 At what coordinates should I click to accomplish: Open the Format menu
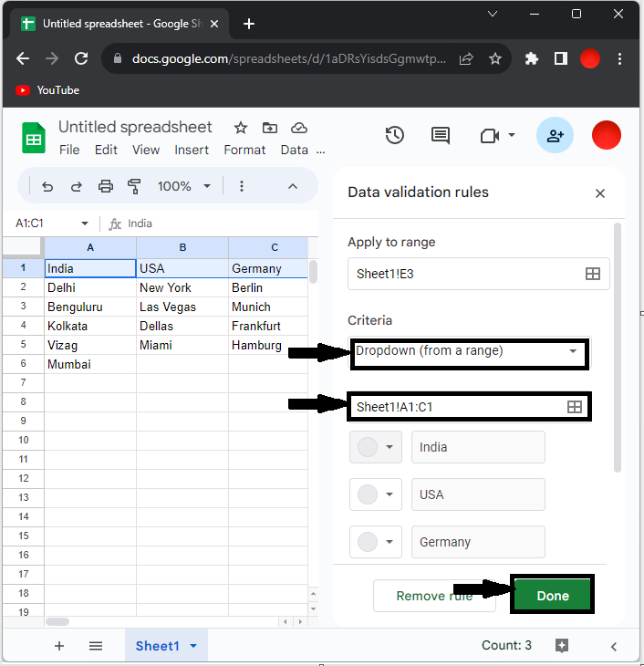click(x=244, y=150)
